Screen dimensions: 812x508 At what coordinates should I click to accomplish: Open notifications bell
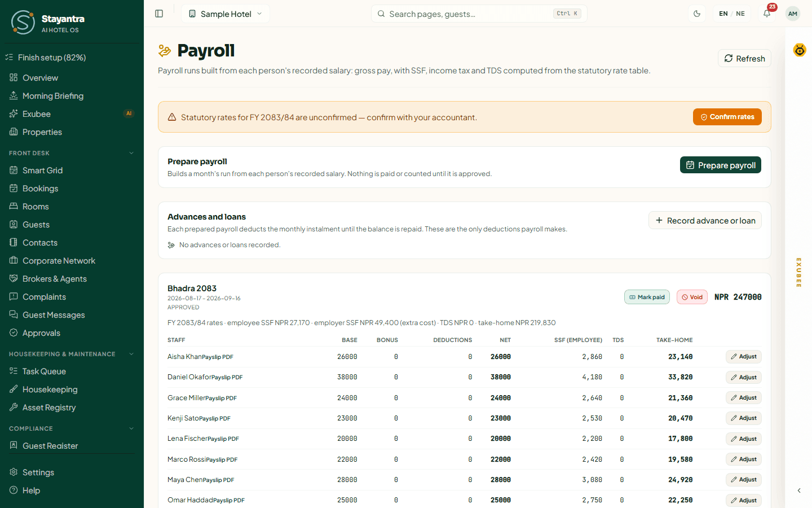(x=767, y=14)
